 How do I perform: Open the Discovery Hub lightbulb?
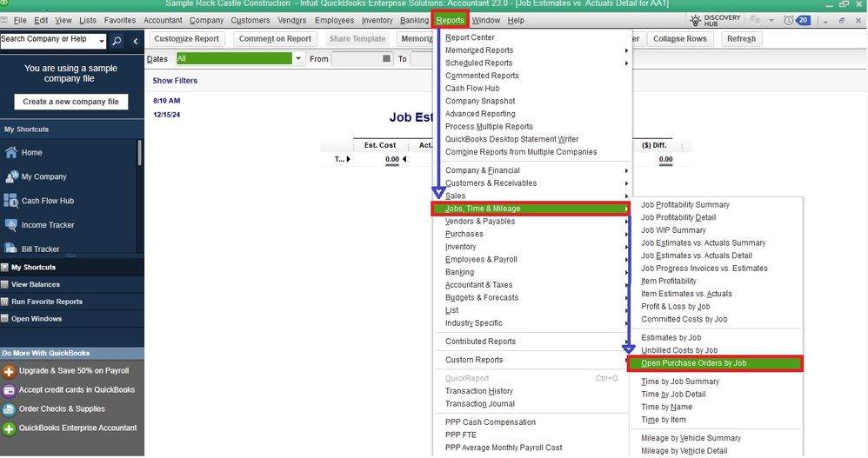pos(696,21)
